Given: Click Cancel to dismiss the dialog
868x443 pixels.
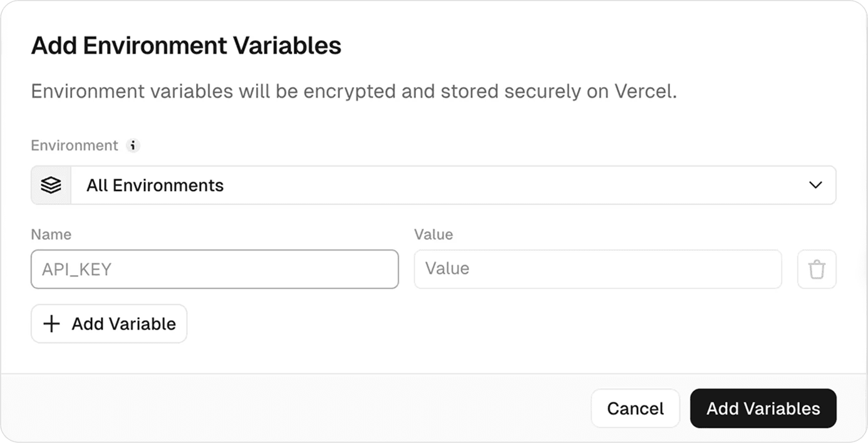Looking at the screenshot, I should pos(635,408).
